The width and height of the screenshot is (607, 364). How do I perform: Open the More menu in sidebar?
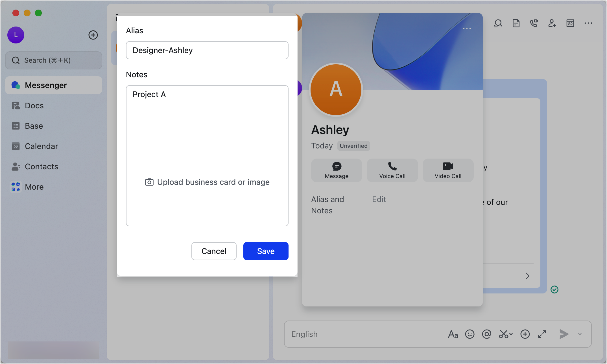[x=34, y=187]
